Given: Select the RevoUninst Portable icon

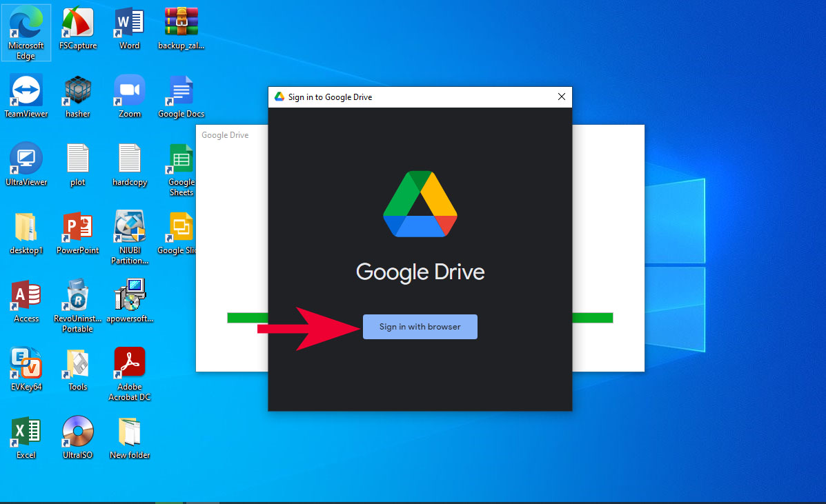Looking at the screenshot, I should tap(78, 306).
